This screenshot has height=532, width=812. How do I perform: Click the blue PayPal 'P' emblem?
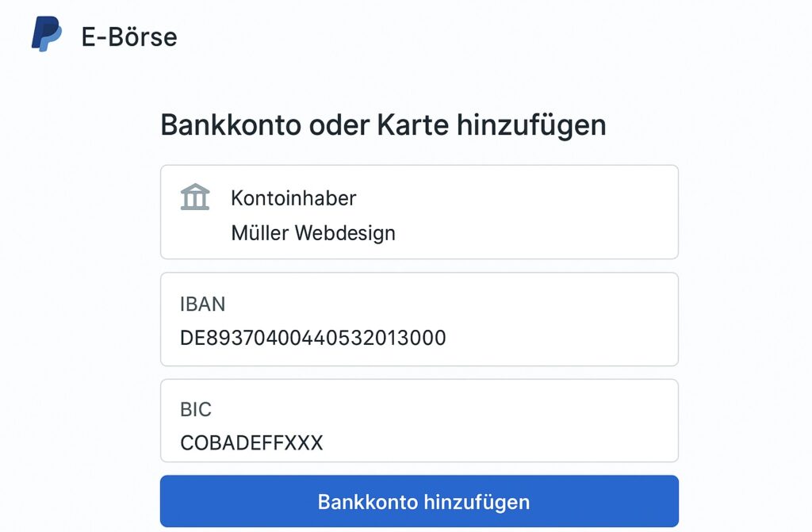48,33
